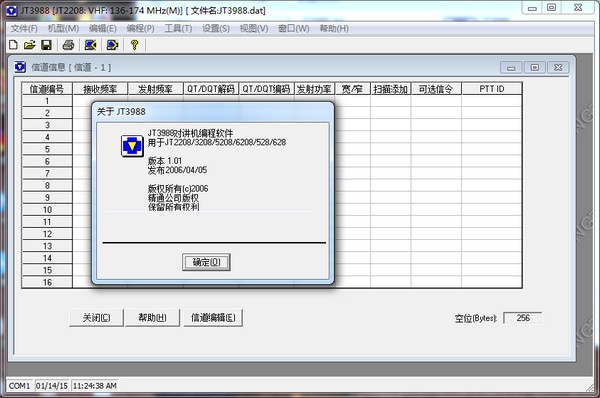Click the 扫描添加 column header

(390, 89)
